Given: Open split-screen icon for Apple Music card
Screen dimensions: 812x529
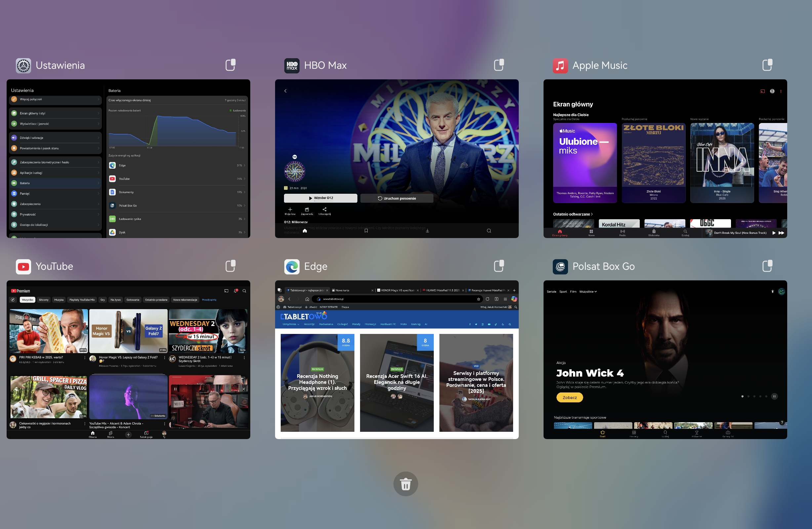Looking at the screenshot, I should [767, 65].
